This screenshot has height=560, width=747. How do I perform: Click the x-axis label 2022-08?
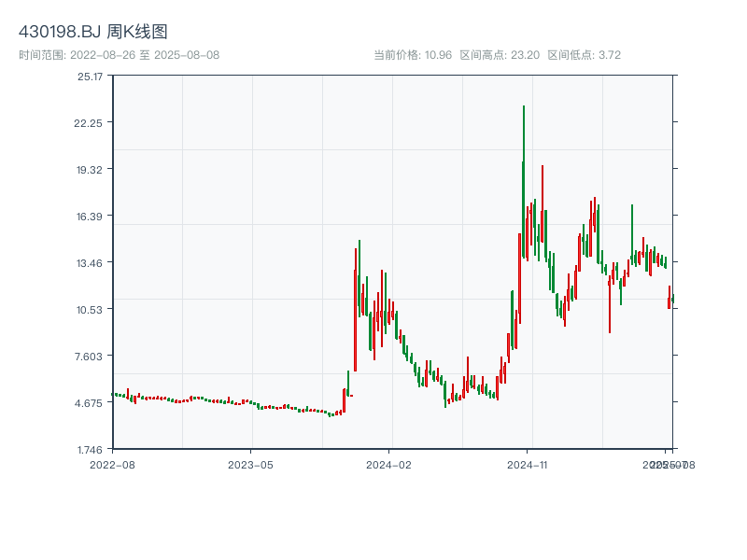tap(112, 465)
